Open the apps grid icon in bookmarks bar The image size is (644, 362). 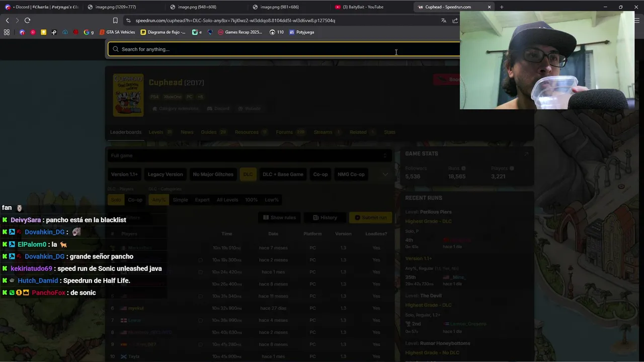[7, 32]
